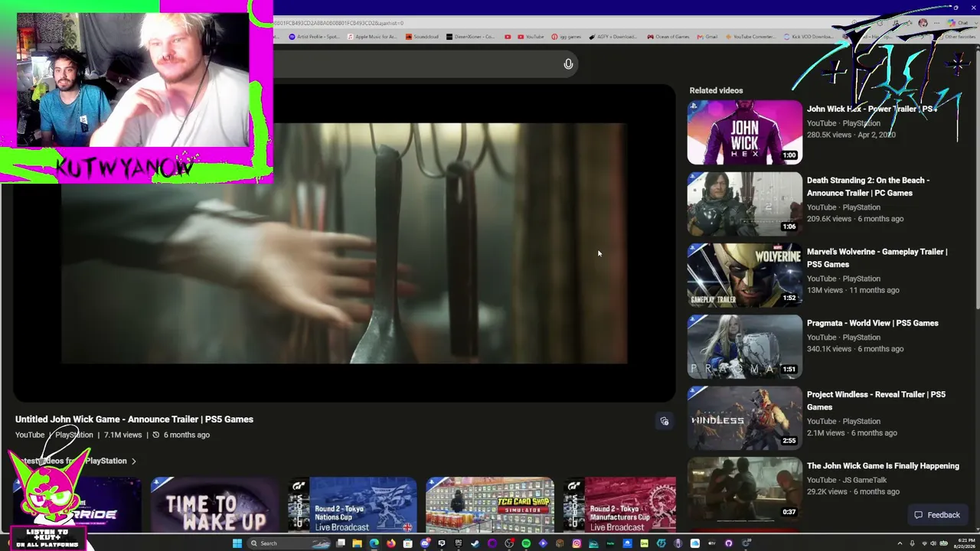Image resolution: width=980 pixels, height=551 pixels.
Task: Open The John Wick Game Is Finally Happening thumbnail
Action: (x=744, y=490)
